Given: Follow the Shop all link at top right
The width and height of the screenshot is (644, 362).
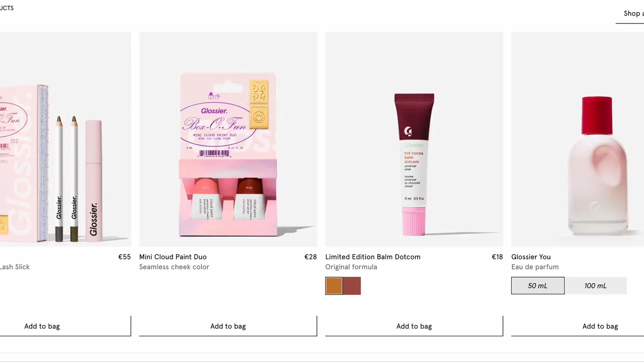Looking at the screenshot, I should tap(633, 14).
